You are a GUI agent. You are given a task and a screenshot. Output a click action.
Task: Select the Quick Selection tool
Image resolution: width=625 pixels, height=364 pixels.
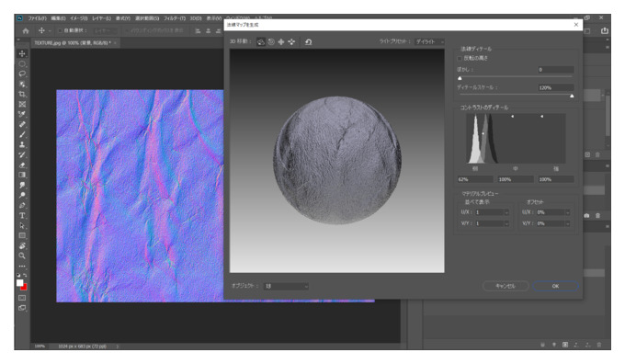click(22, 85)
